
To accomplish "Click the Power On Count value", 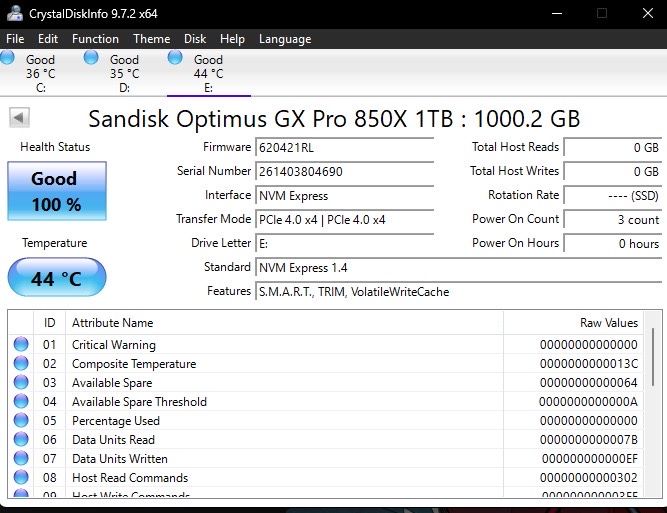I will coord(613,219).
